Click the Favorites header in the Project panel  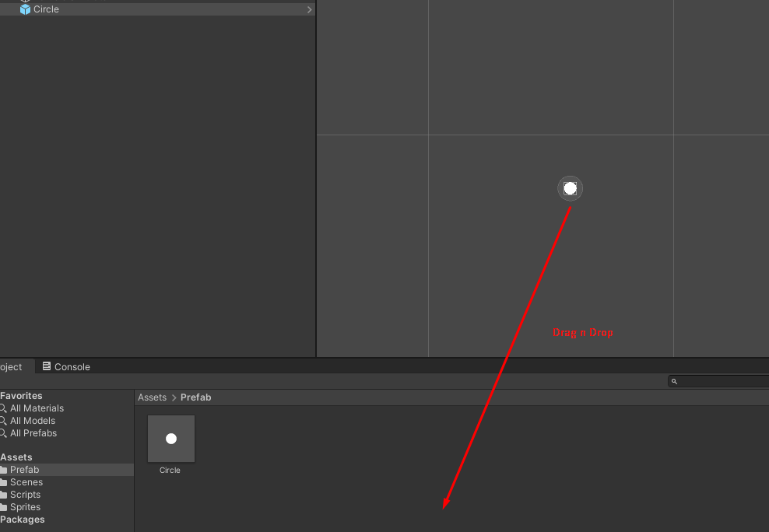pyautogui.click(x=21, y=396)
